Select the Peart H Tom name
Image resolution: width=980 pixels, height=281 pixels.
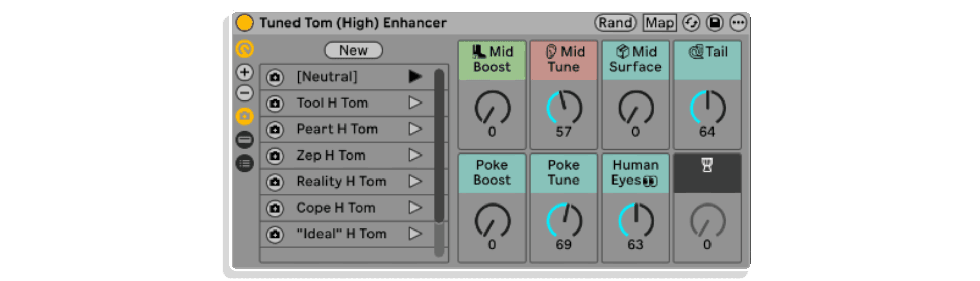pos(337,129)
